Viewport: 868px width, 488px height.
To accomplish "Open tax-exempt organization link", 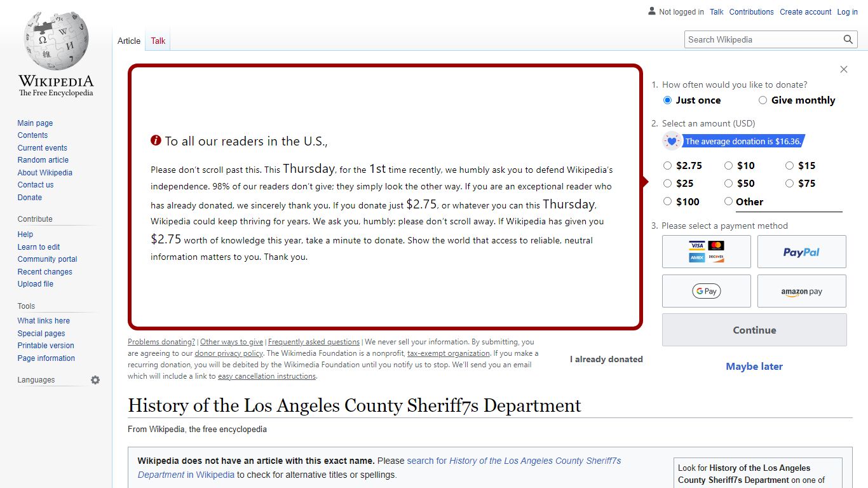I will point(449,353).
